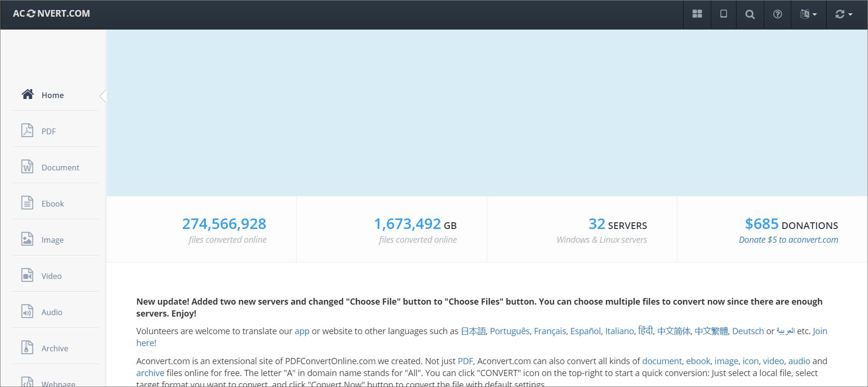
Task: Follow the 'ebook' link in description
Action: 698,361
